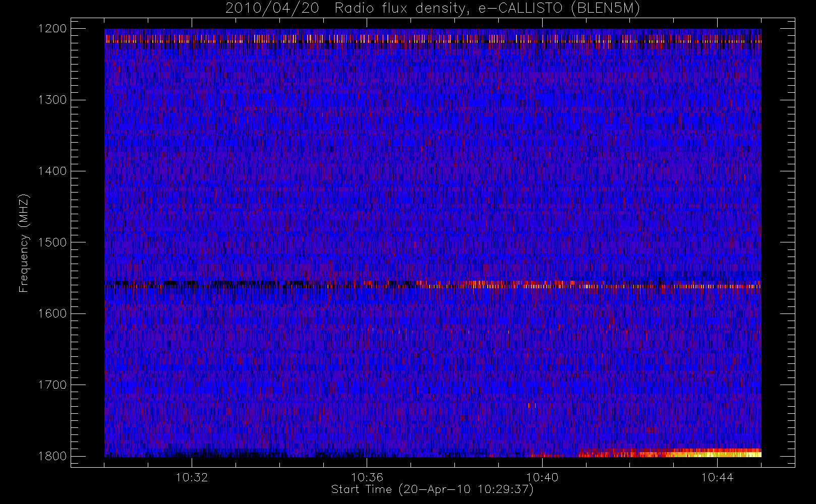This screenshot has width=816, height=504.
Task: Click the 'Frequency (MHz)' axis label
Action: pyautogui.click(x=24, y=243)
